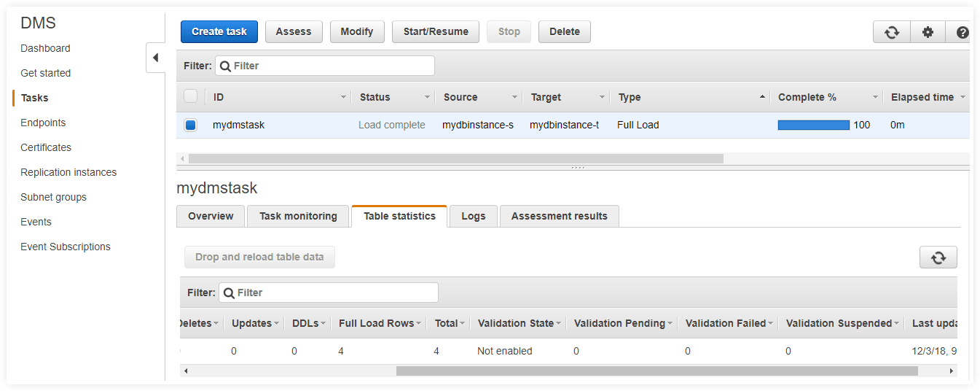The image size is (980, 391).
Task: Click the mydbinstance-t target cell
Action: tap(565, 125)
